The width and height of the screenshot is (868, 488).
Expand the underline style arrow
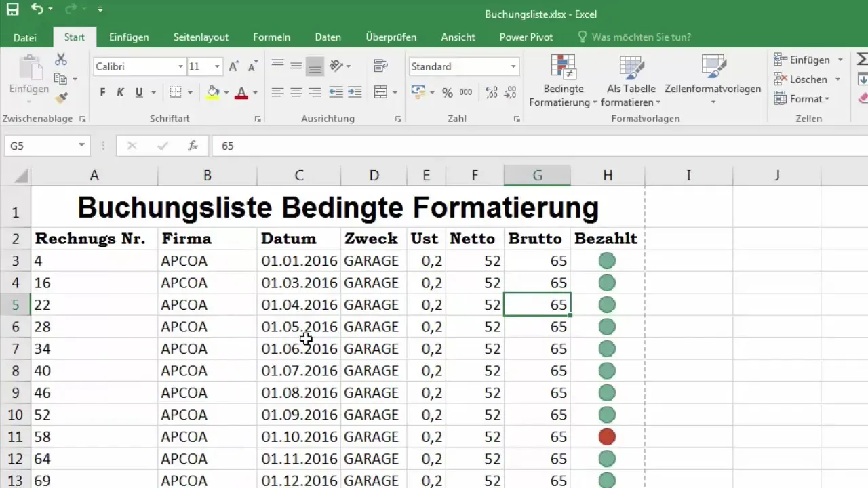154,92
